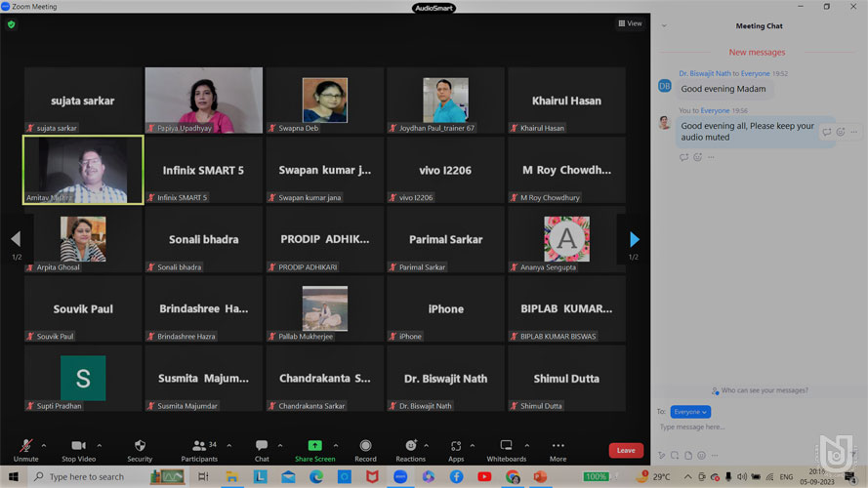The height and width of the screenshot is (488, 868).
Task: Click the emoji icon in the chat composer
Action: (x=701, y=456)
